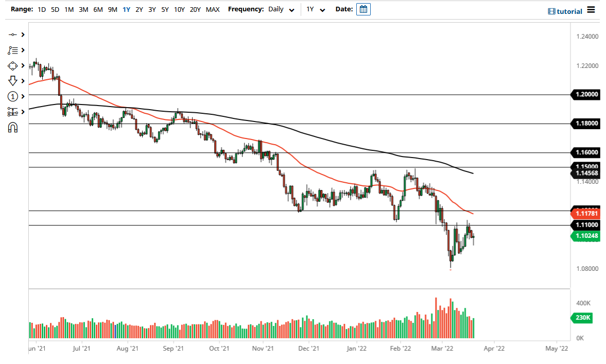The height and width of the screenshot is (364, 606).
Task: Select the trendline drawing tool
Action: [x=12, y=34]
